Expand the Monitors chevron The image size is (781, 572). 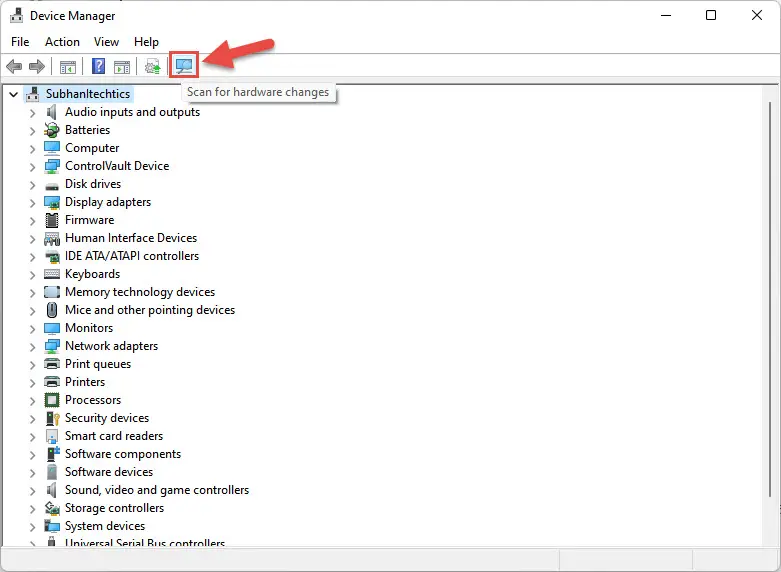[33, 329]
